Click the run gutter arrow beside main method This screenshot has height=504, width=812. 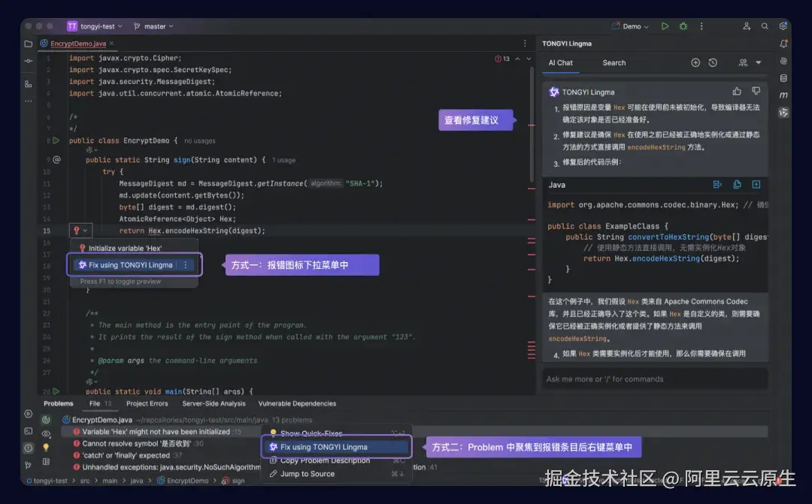point(56,391)
